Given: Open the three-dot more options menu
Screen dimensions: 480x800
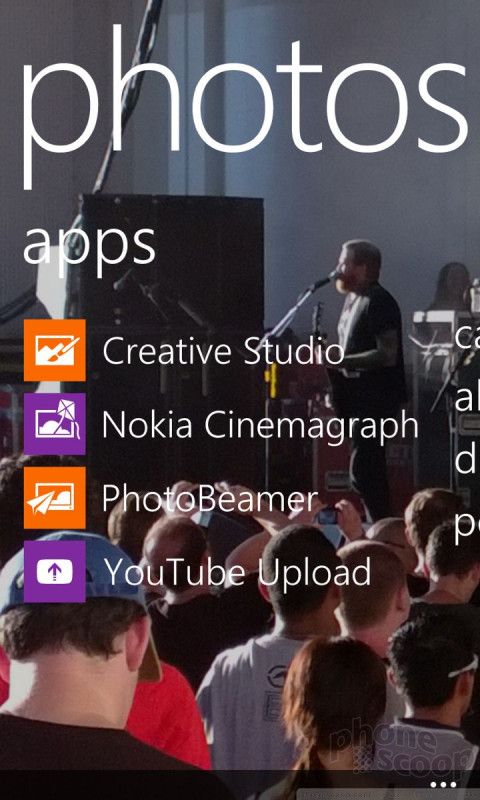Looking at the screenshot, I should coord(442,785).
